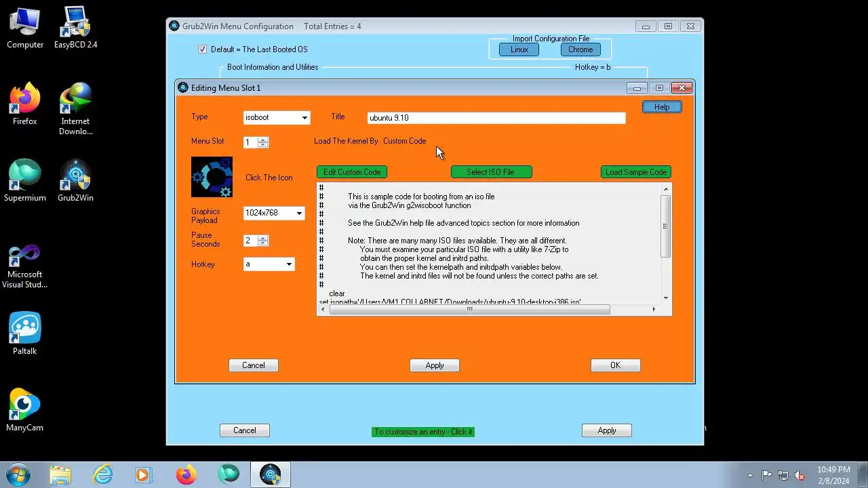
Task: Click the Title field containing ubuntu 9.10
Action: tap(496, 118)
